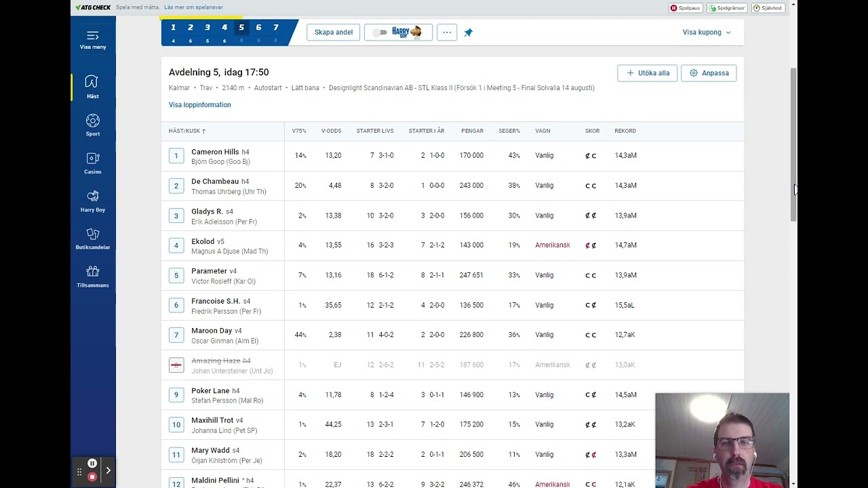Screen dimensions: 868x488
Task: Select horse number 9 Poker Lane
Action: tap(176, 394)
